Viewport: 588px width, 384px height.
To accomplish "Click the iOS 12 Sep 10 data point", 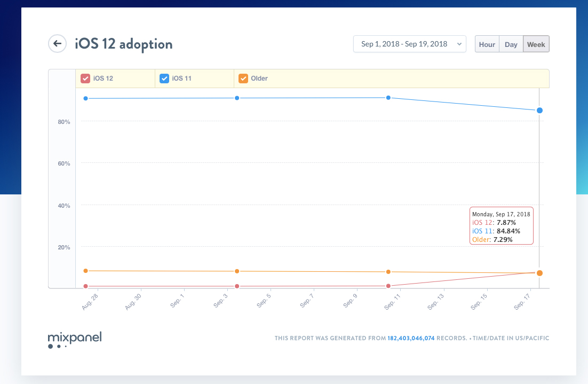I will [388, 286].
